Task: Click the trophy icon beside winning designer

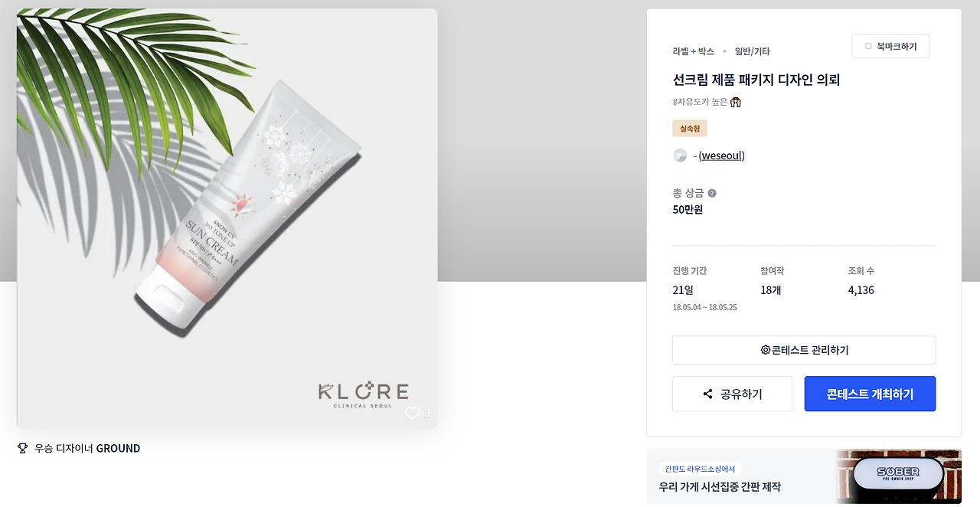Action: pyautogui.click(x=22, y=448)
